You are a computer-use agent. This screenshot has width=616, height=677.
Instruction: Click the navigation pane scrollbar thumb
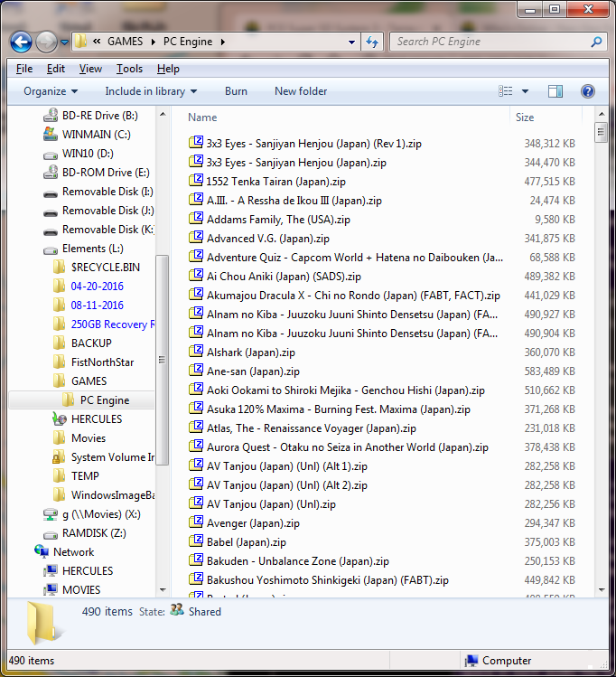tap(162, 360)
